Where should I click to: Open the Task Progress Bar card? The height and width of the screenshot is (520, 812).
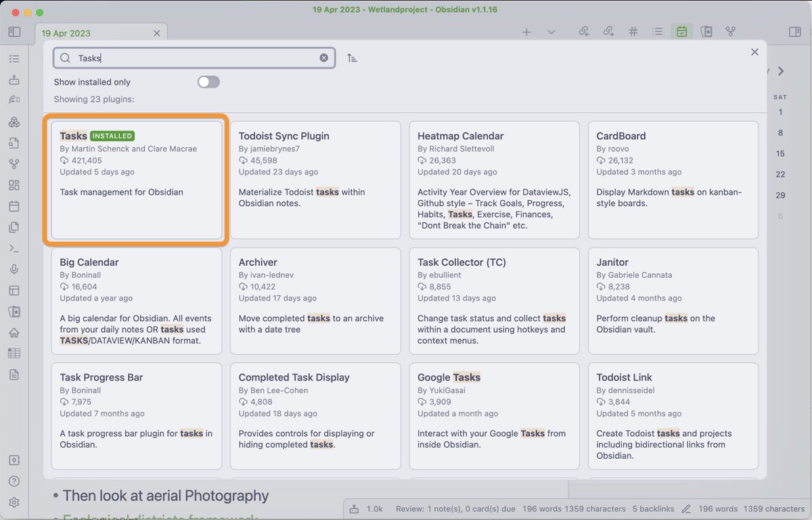tap(137, 416)
